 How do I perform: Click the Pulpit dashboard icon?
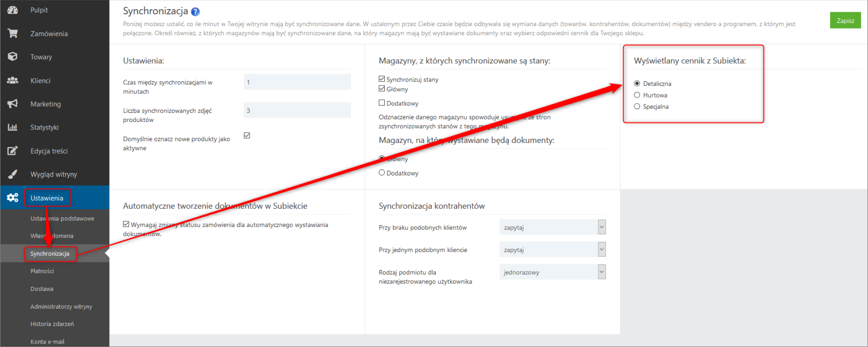click(x=13, y=10)
